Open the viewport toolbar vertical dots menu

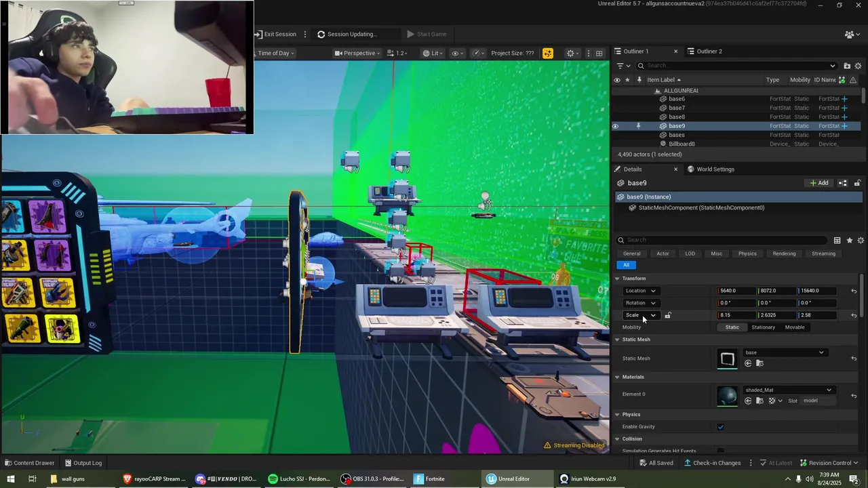tap(588, 53)
